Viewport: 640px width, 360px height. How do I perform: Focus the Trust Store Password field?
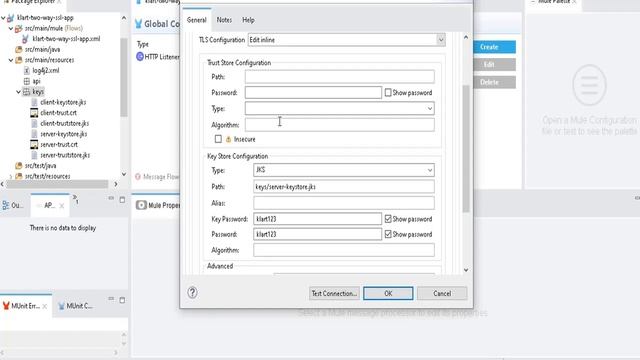tap(313, 93)
